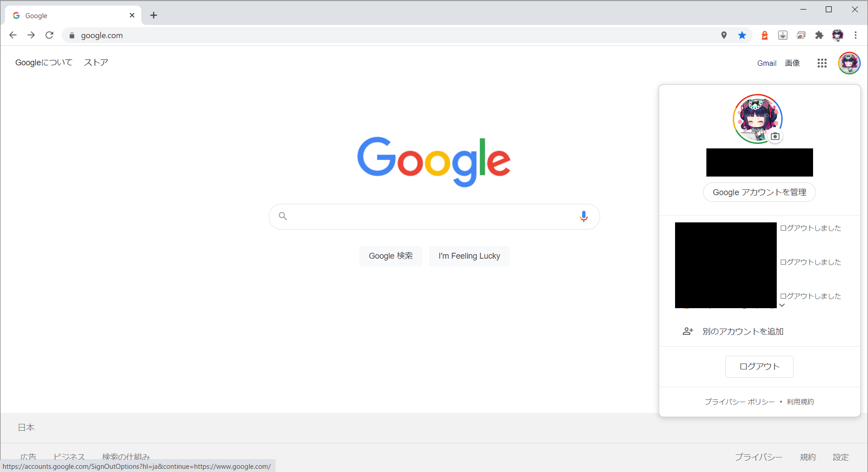This screenshot has width=868, height=472.
Task: Click the blue bookmark star
Action: pos(742,35)
